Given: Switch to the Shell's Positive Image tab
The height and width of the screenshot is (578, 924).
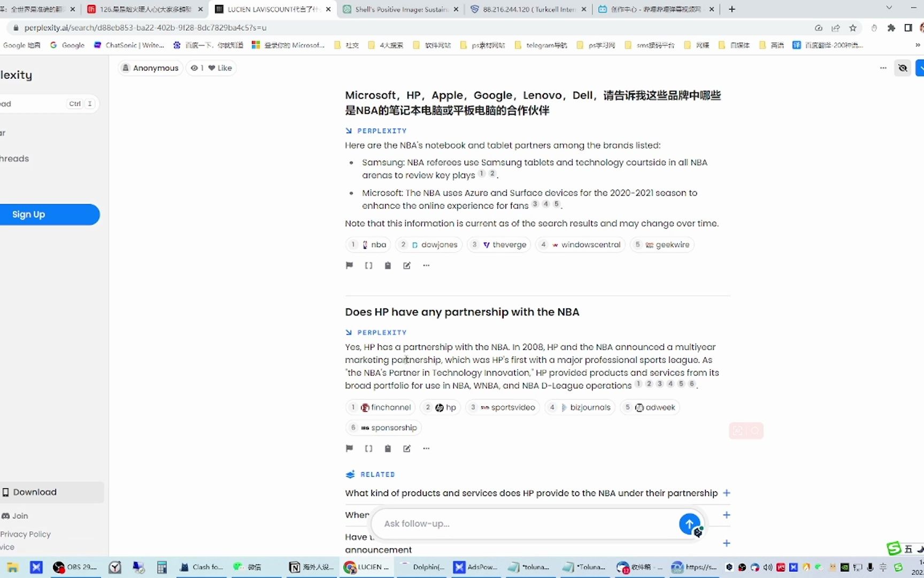Looking at the screenshot, I should pyautogui.click(x=401, y=9).
